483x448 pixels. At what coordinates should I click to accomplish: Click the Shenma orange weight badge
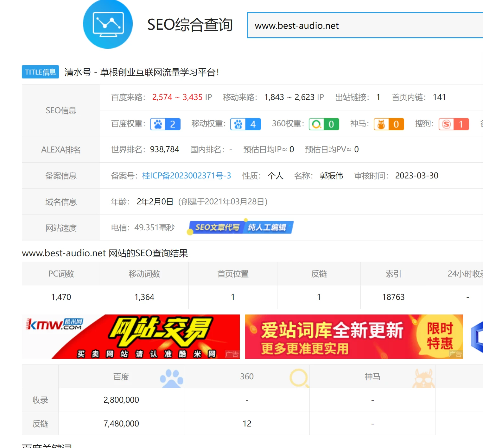pos(389,124)
